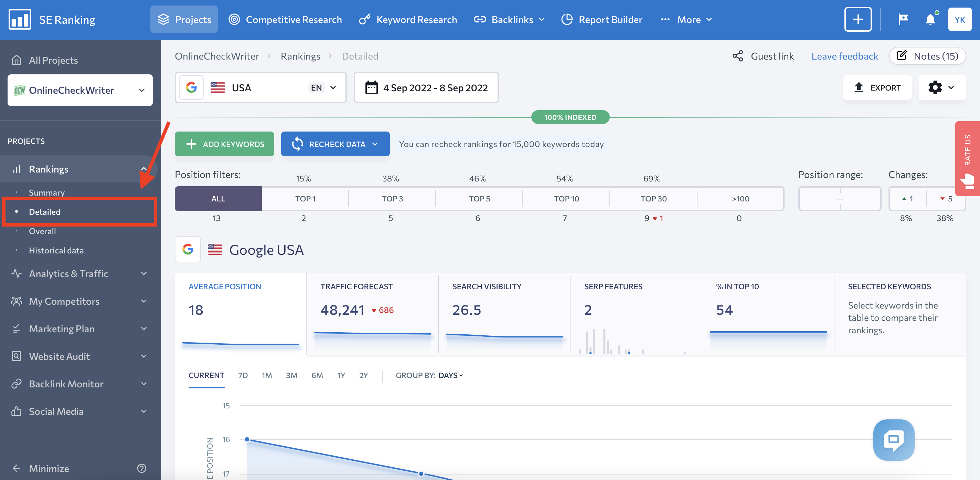
Task: Click the chart data point at position 16
Action: click(247, 439)
